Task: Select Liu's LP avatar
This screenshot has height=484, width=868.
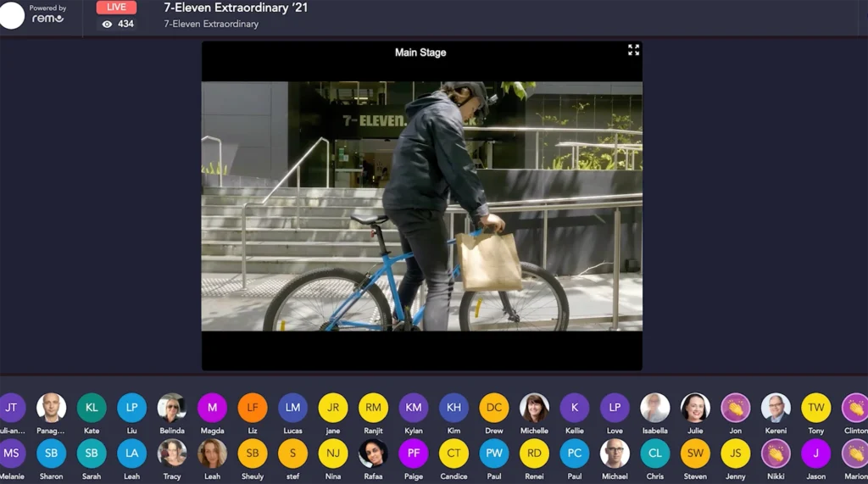Action: tap(131, 408)
